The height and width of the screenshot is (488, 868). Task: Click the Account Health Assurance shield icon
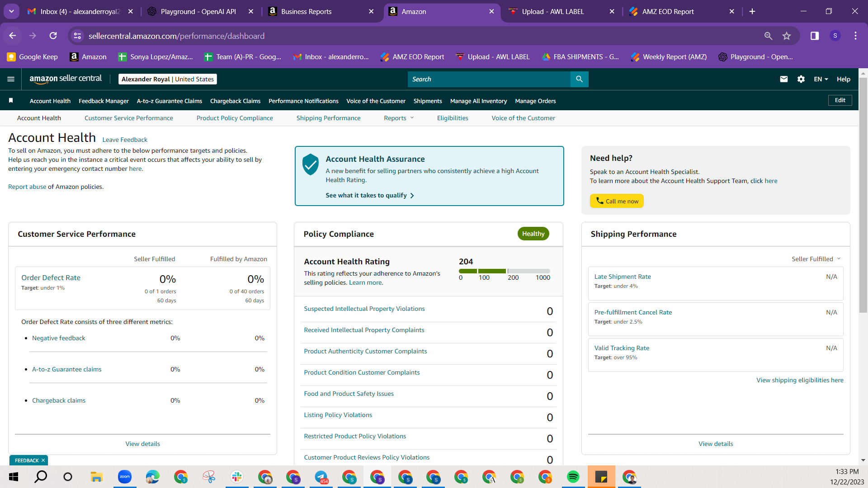pyautogui.click(x=311, y=164)
